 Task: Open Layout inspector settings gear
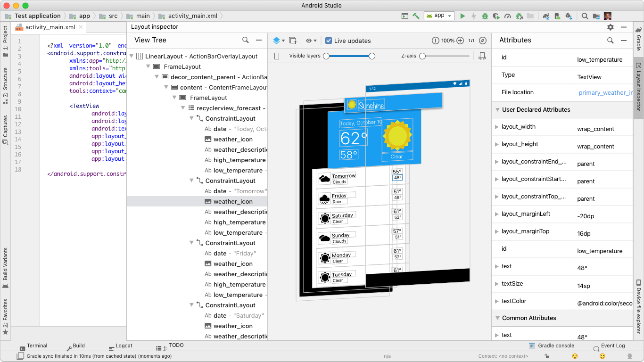(x=611, y=27)
